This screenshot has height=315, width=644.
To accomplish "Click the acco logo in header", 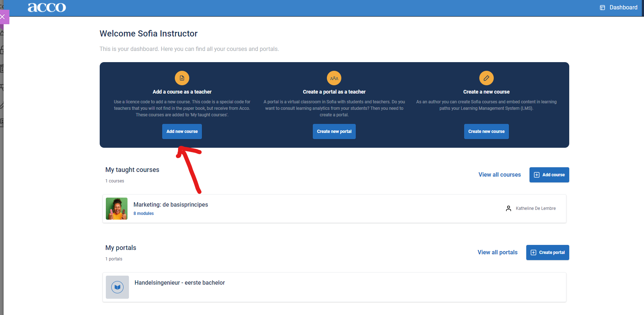I will (47, 7).
